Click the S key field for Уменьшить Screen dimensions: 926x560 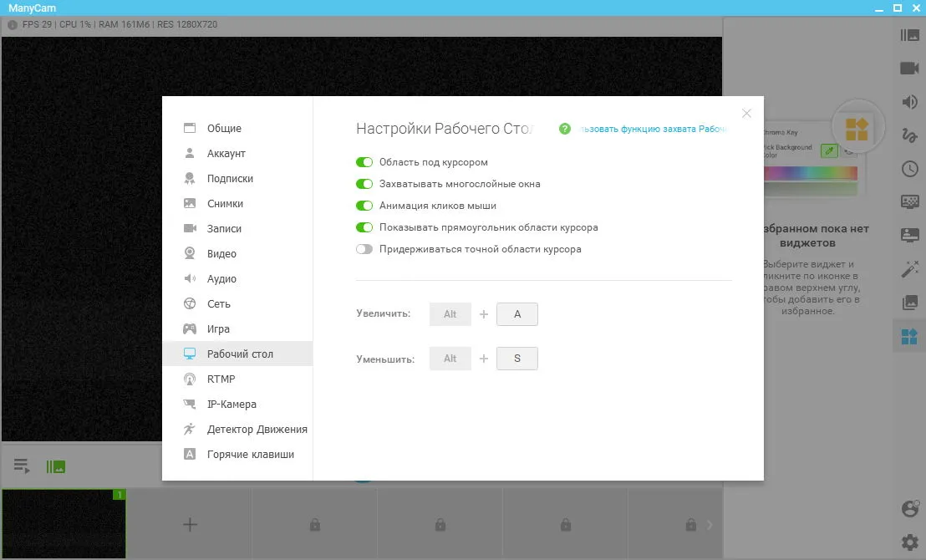pyautogui.click(x=516, y=359)
